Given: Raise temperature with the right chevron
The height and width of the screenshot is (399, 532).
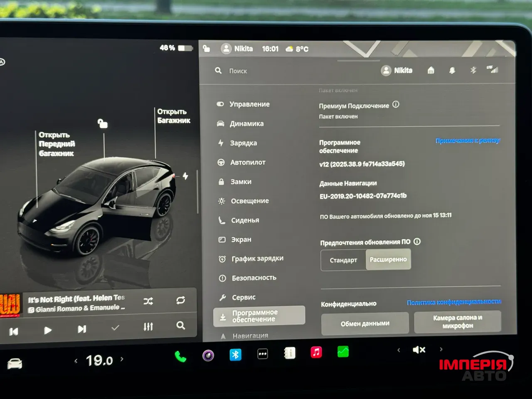Looking at the screenshot, I should (x=122, y=360).
